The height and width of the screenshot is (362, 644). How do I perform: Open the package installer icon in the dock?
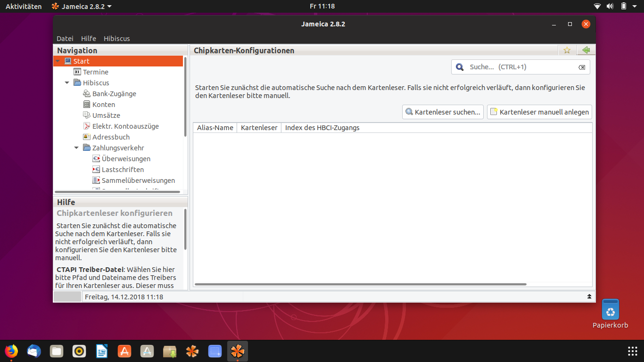point(170,351)
